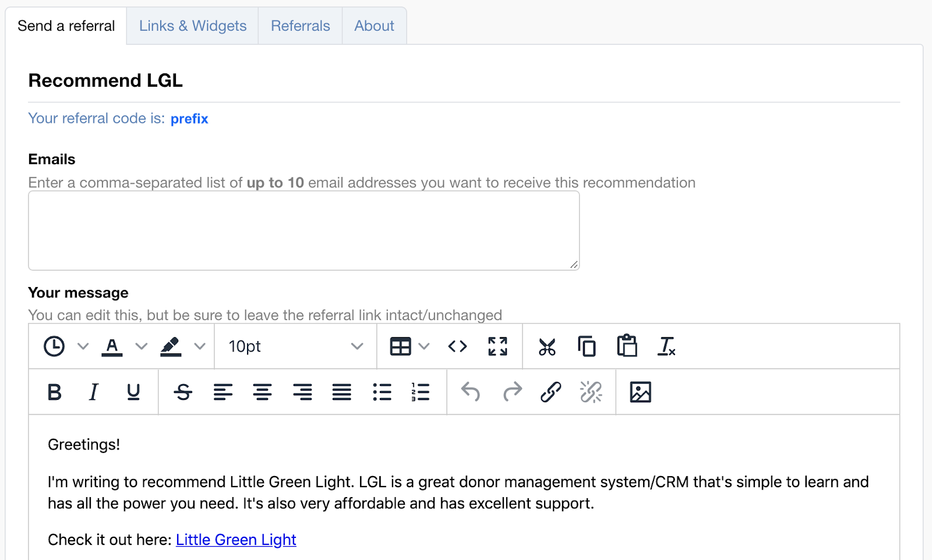Open the 10pt font size dropdown
This screenshot has width=932, height=560.
(x=296, y=346)
